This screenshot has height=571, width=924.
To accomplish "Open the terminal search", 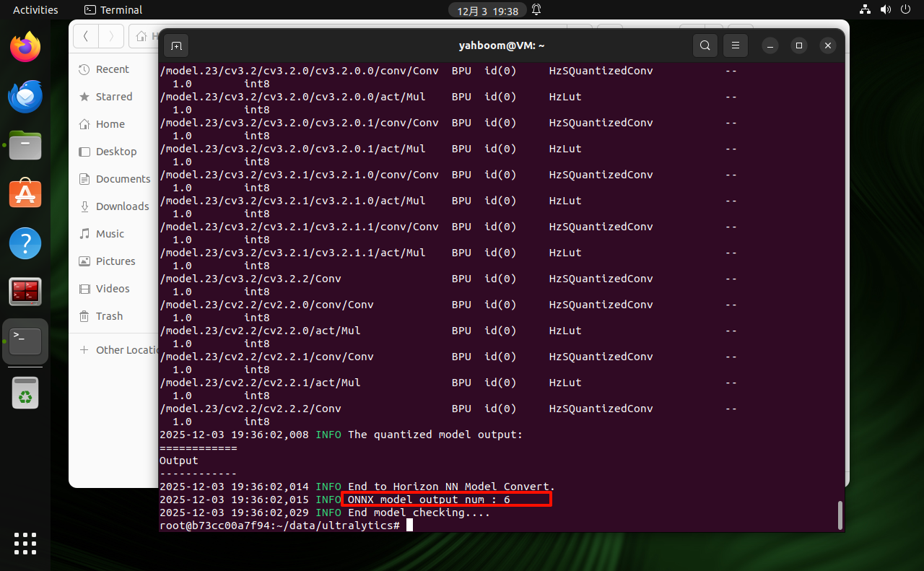I will tap(705, 45).
